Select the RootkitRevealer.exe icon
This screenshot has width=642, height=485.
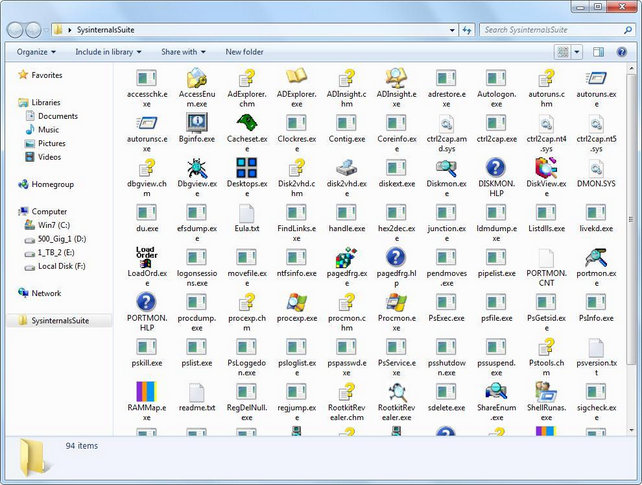397,392
